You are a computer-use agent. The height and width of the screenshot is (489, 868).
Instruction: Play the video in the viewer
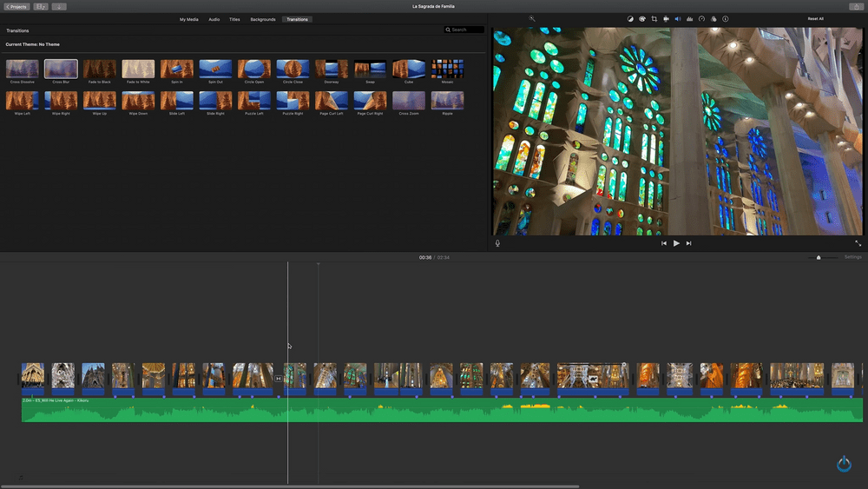tap(676, 243)
